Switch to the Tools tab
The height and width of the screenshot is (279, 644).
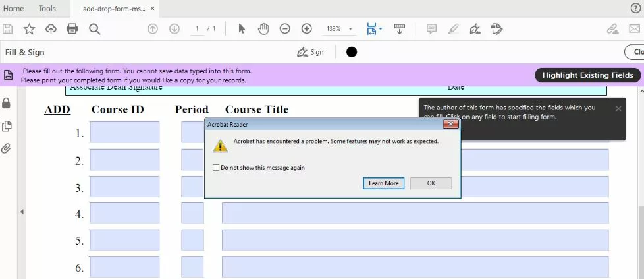click(47, 8)
